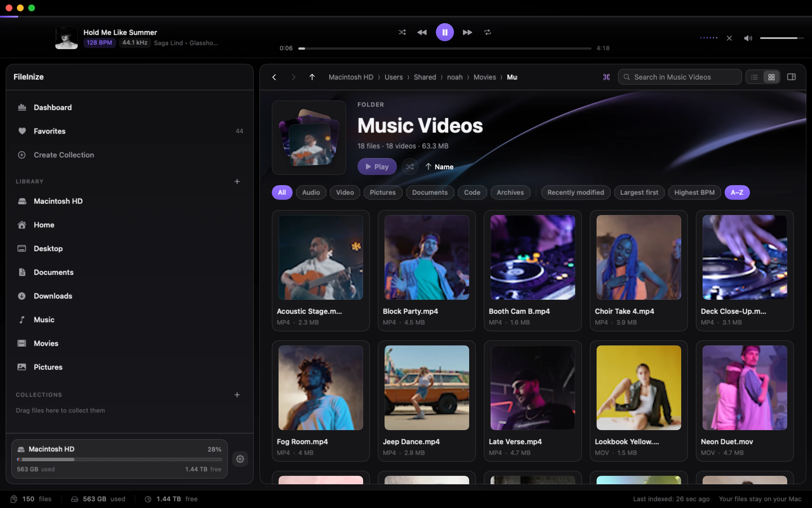The image size is (812, 508).
Task: Click the Macintosh HD storage card
Action: pos(120,459)
